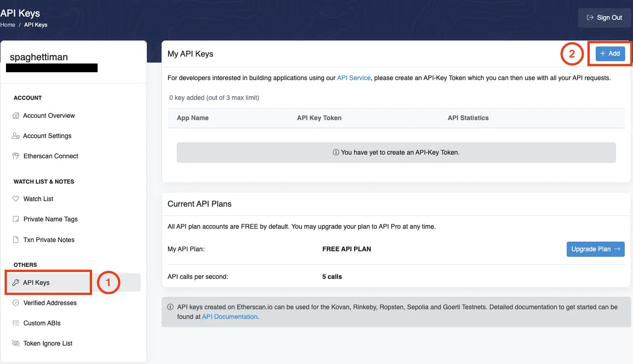The height and width of the screenshot is (364, 633).
Task: Select the App Name column header
Action: tap(193, 118)
